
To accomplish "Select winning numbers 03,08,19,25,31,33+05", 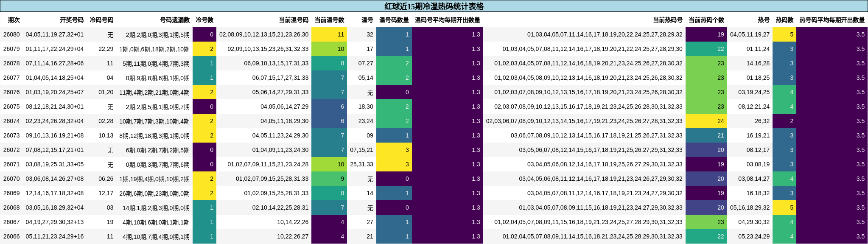I will 55,164.
